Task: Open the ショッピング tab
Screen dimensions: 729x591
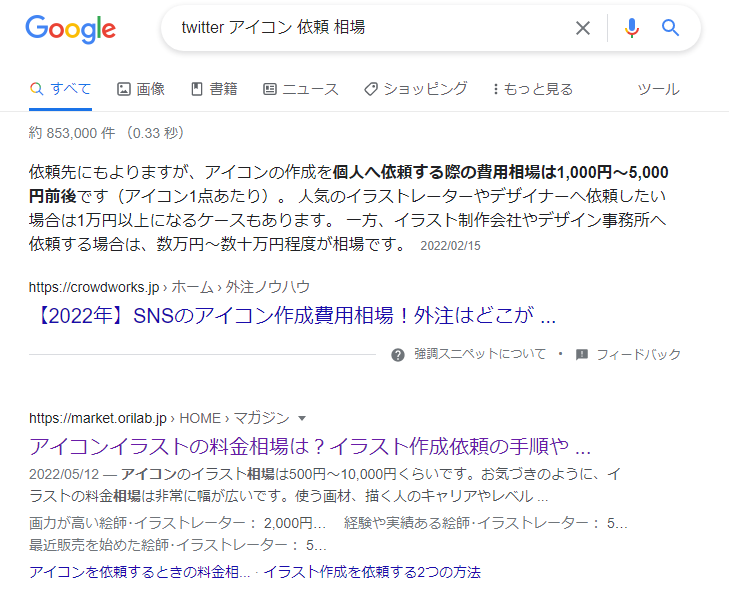Action: (x=416, y=89)
